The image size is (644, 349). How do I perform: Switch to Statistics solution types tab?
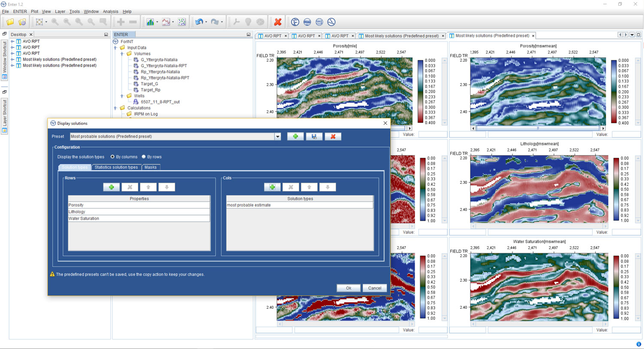click(x=116, y=167)
